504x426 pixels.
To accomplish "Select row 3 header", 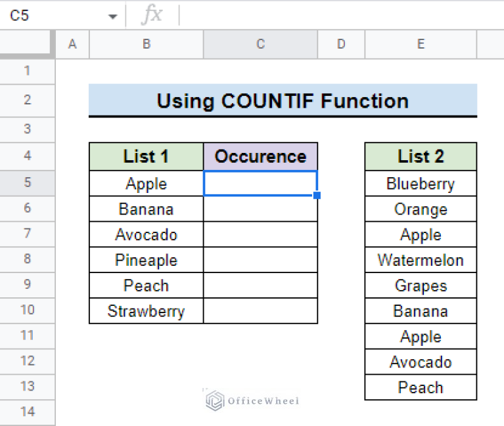I will click(28, 129).
